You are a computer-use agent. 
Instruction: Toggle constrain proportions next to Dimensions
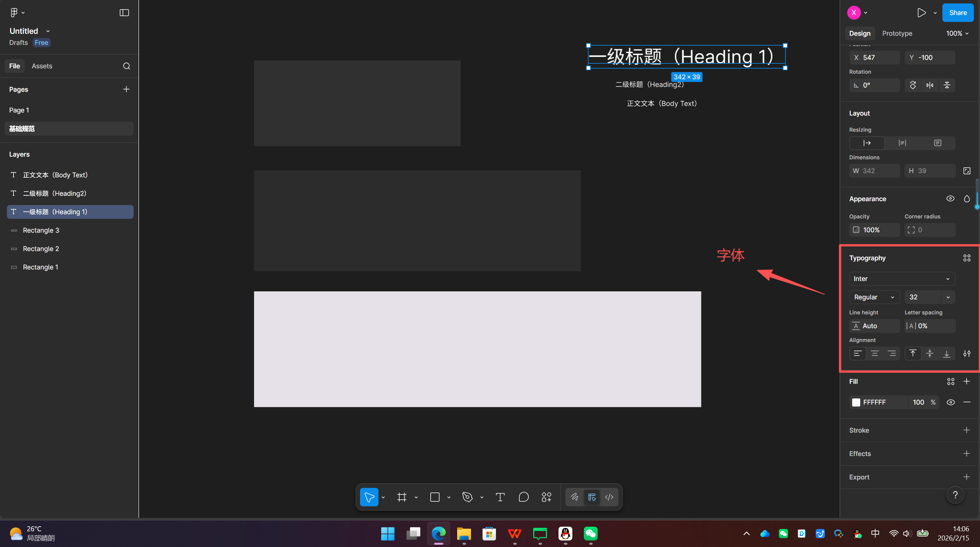click(x=967, y=170)
